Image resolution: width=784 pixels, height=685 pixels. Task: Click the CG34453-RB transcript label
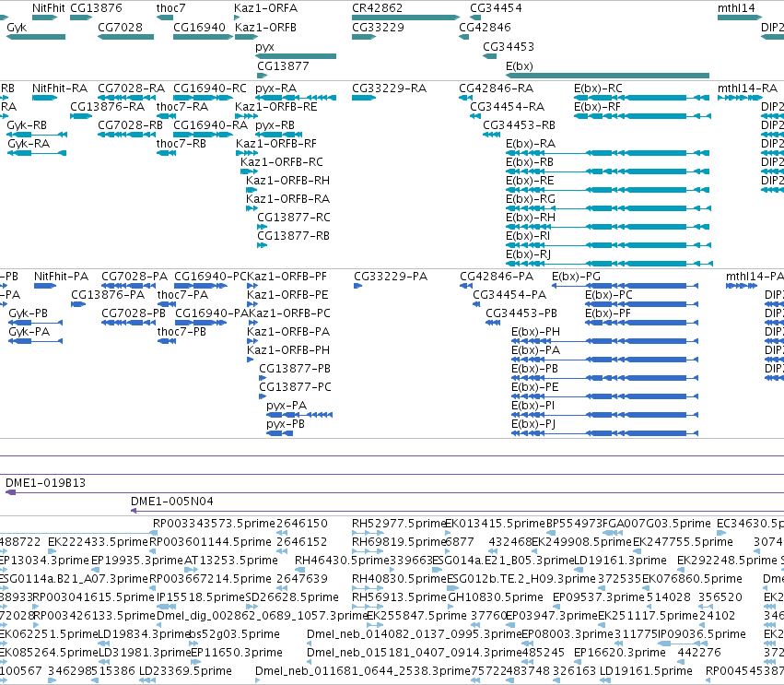(x=519, y=125)
